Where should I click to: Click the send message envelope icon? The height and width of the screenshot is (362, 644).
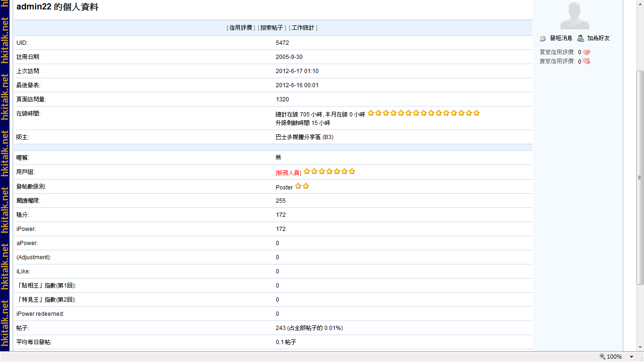pos(543,39)
